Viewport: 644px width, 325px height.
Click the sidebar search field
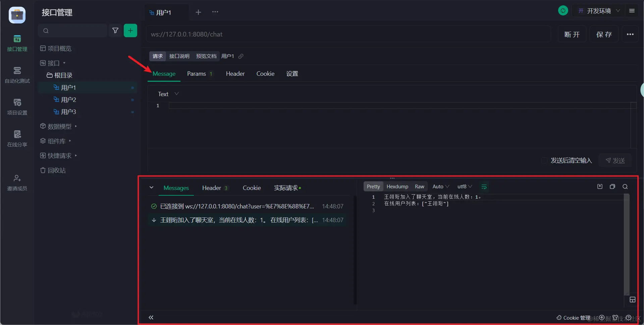tap(72, 30)
